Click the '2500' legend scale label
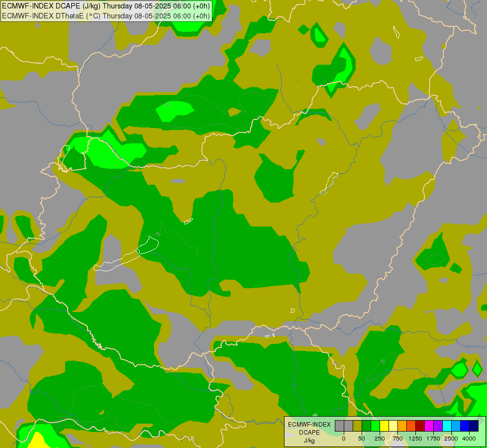487x448 pixels. pyautogui.click(x=451, y=439)
